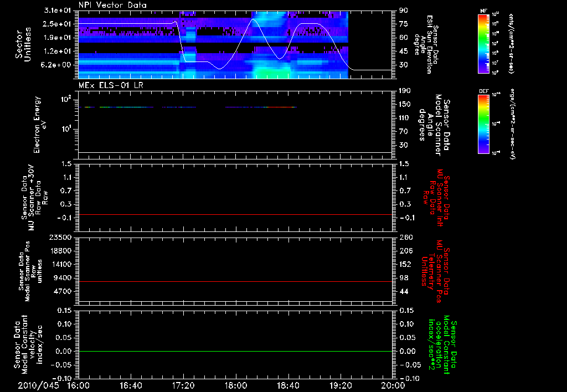Click the 'MU Scanner +30V Raw Data' axis label
This screenshot has width=567, height=392.
point(35,198)
